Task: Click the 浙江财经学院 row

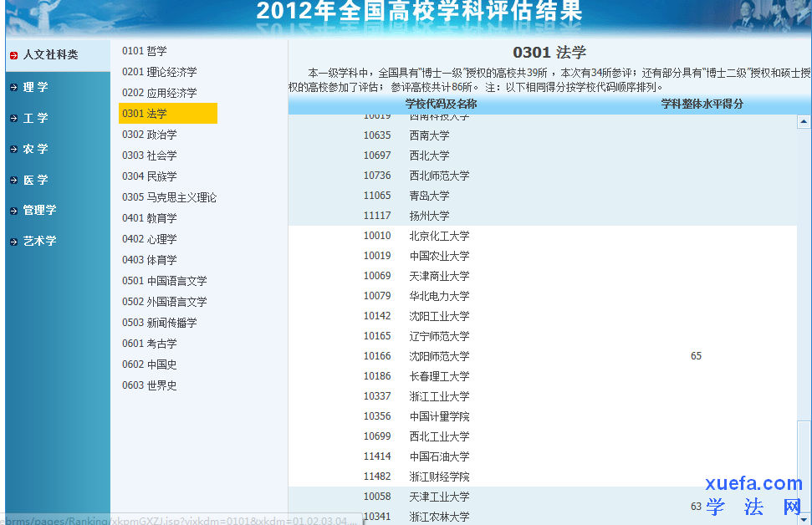Action: pyautogui.click(x=542, y=477)
